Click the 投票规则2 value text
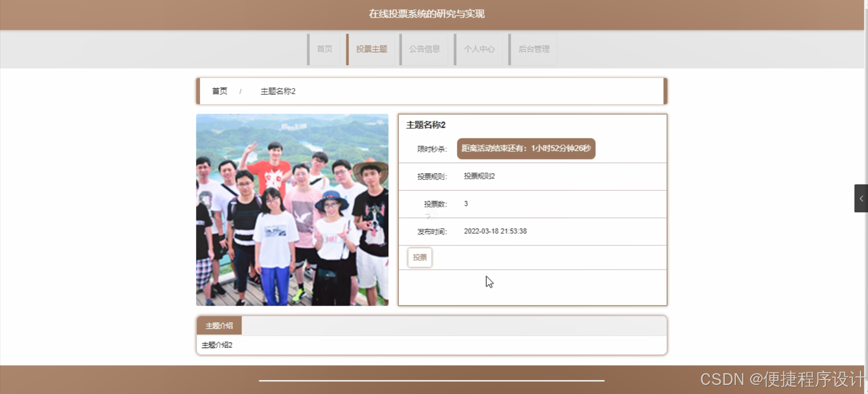This screenshot has width=868, height=394. 479,176
